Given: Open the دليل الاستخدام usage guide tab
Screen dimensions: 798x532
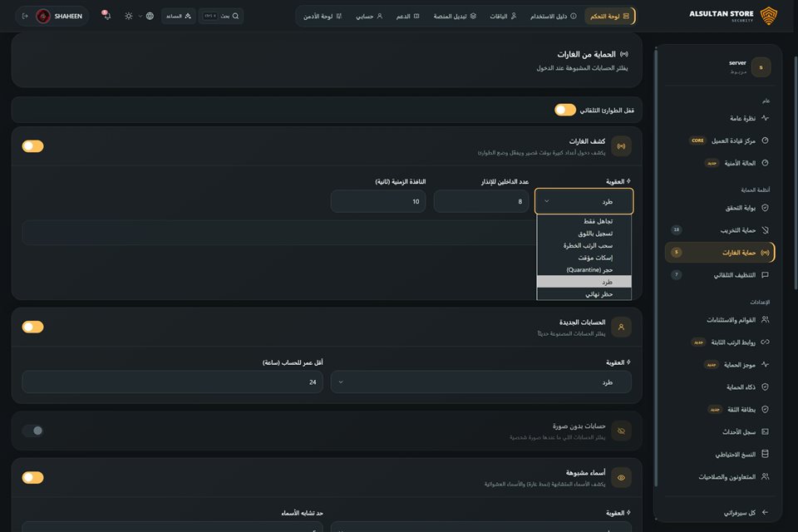Looking at the screenshot, I should point(554,17).
